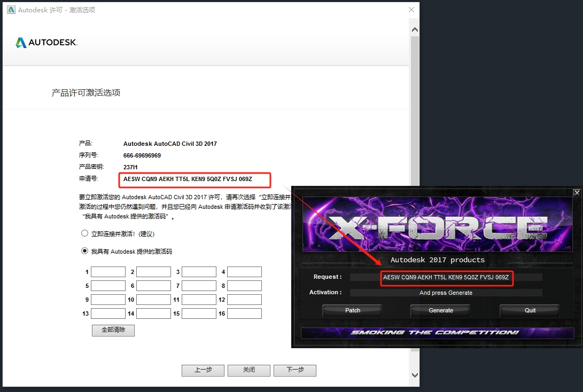This screenshot has width=583, height=392.
Task: Click the '关闭' close button
Action: 248,370
